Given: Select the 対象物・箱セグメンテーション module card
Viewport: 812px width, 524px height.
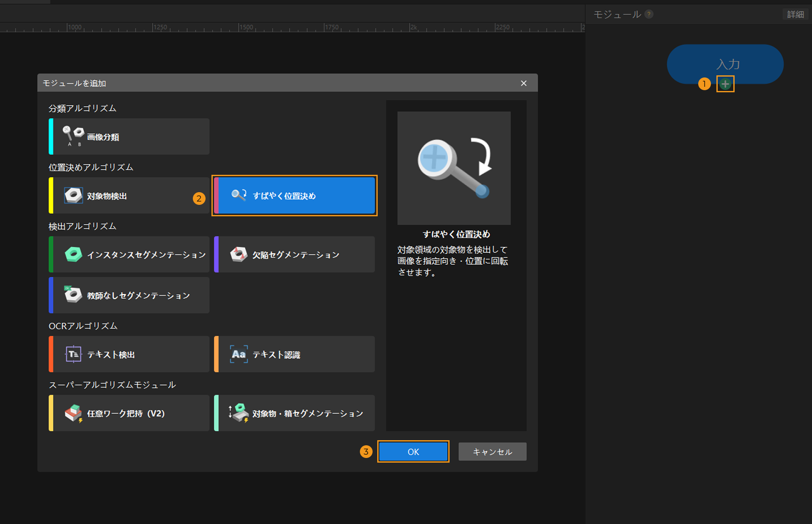Looking at the screenshot, I should [294, 413].
